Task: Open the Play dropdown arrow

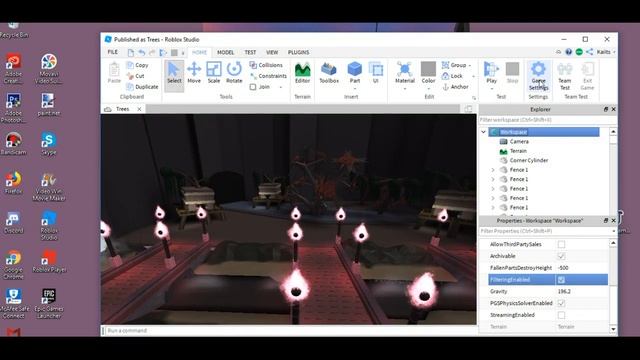Action: (492, 89)
